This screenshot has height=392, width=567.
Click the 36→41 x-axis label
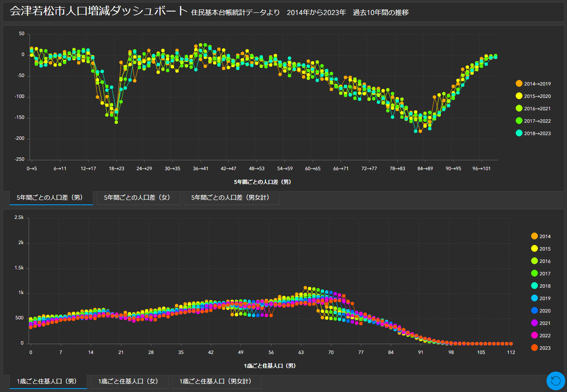coord(201,168)
